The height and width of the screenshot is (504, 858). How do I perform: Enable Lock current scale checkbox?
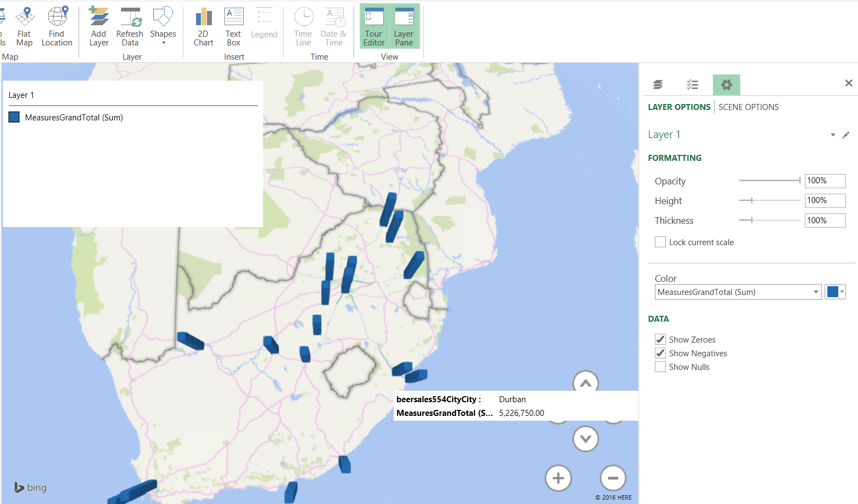tap(660, 242)
